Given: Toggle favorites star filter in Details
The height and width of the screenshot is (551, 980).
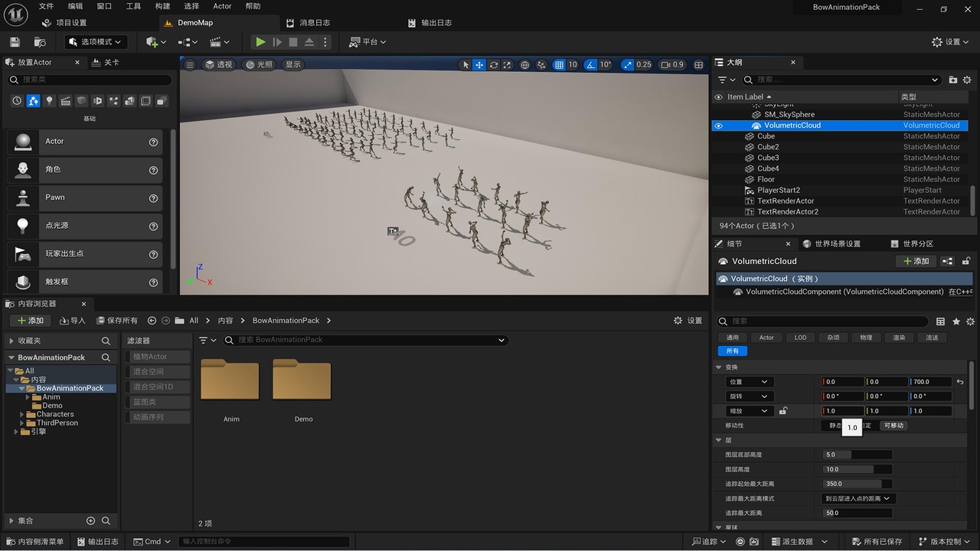Looking at the screenshot, I should (956, 321).
